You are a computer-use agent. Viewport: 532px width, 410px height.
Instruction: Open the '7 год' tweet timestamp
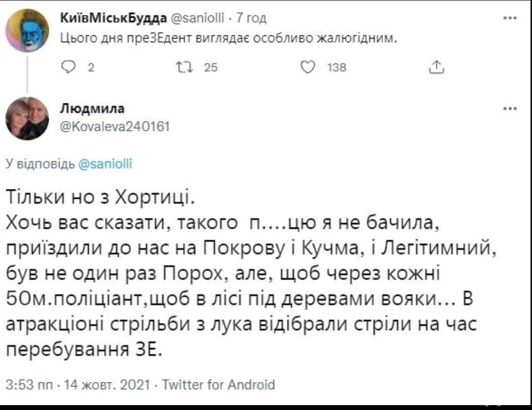tap(251, 19)
